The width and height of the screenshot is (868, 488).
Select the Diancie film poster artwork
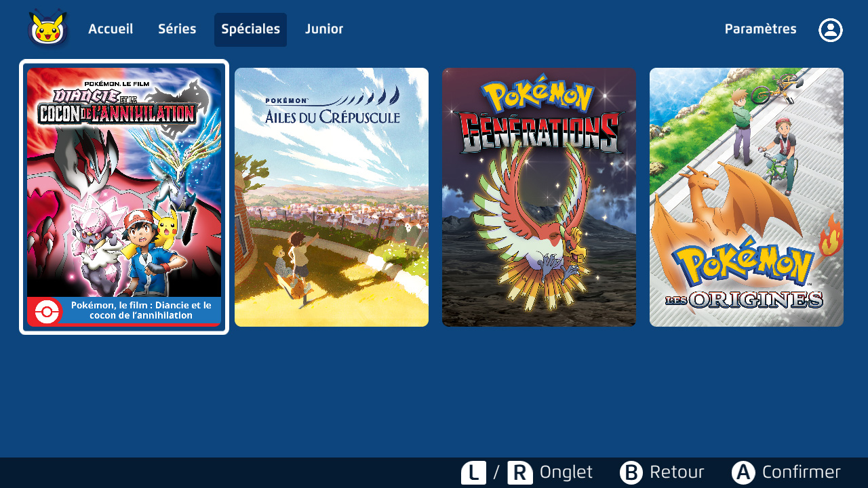tap(124, 182)
